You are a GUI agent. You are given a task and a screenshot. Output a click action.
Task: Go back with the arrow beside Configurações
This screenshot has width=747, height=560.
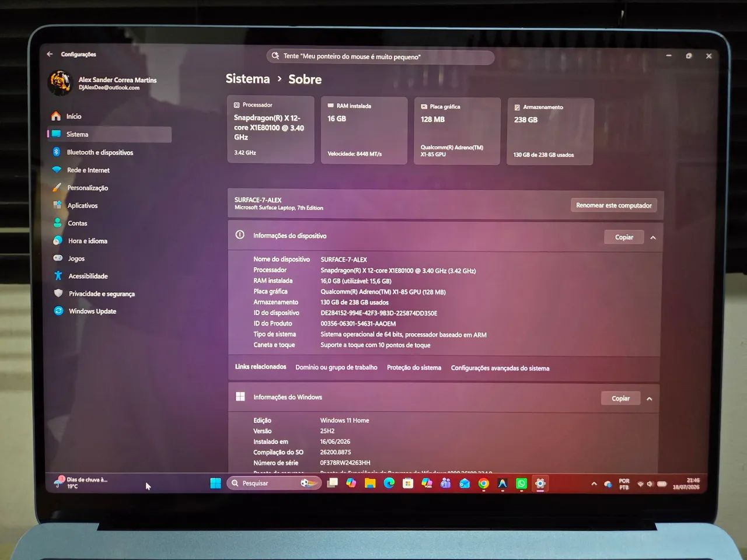tap(50, 54)
